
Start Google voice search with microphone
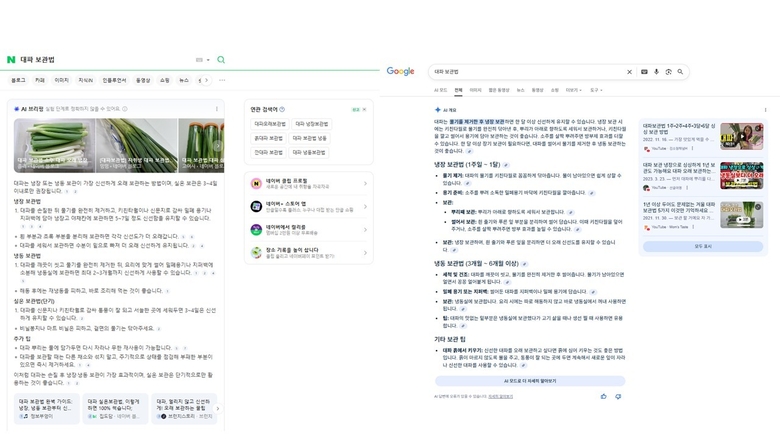[x=656, y=72]
